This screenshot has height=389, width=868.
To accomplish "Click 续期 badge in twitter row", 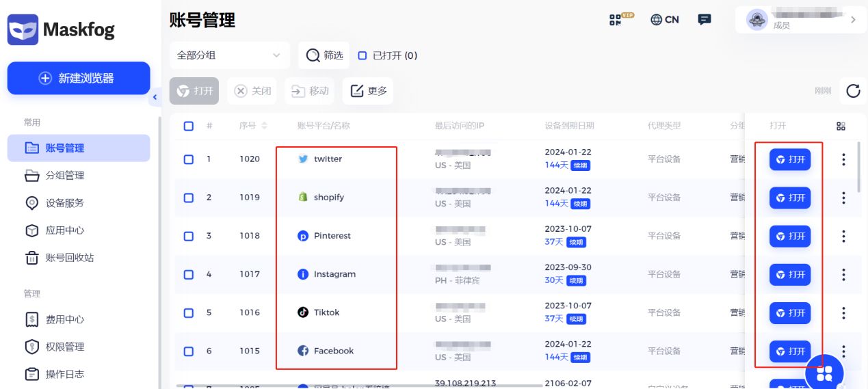I will (x=580, y=165).
